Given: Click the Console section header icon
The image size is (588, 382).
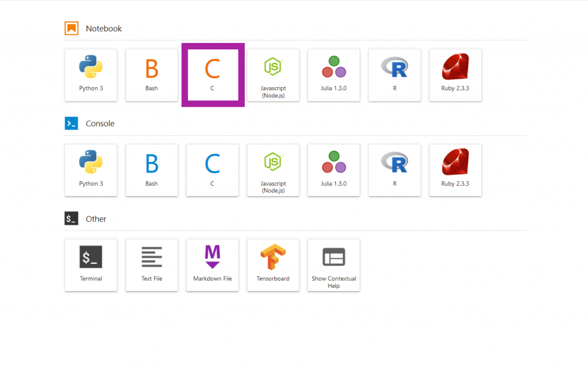Looking at the screenshot, I should tap(71, 123).
